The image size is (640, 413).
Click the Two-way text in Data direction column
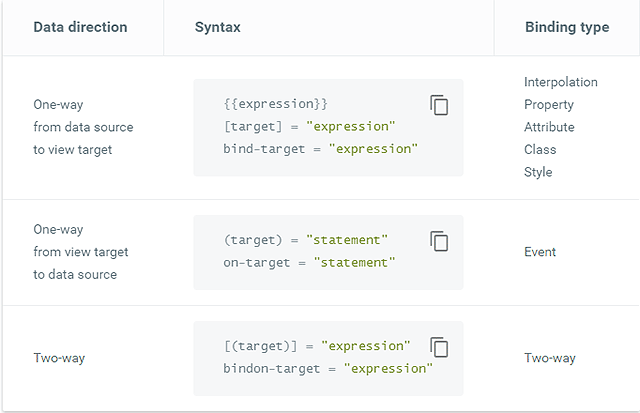[x=59, y=358]
